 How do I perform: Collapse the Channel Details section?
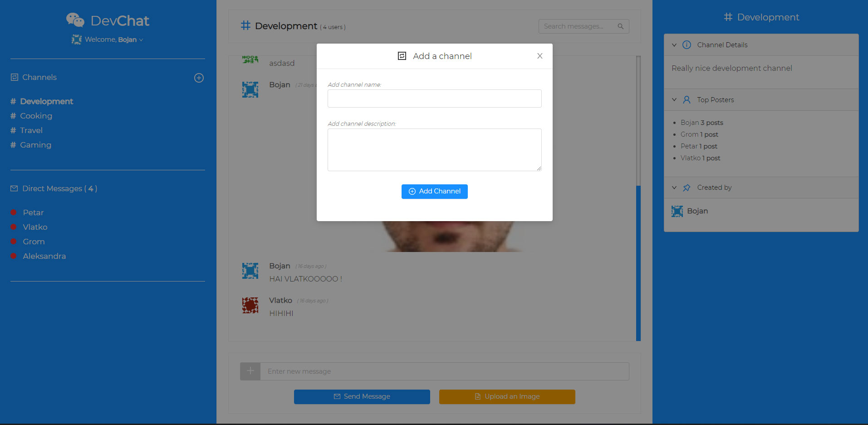pos(674,45)
